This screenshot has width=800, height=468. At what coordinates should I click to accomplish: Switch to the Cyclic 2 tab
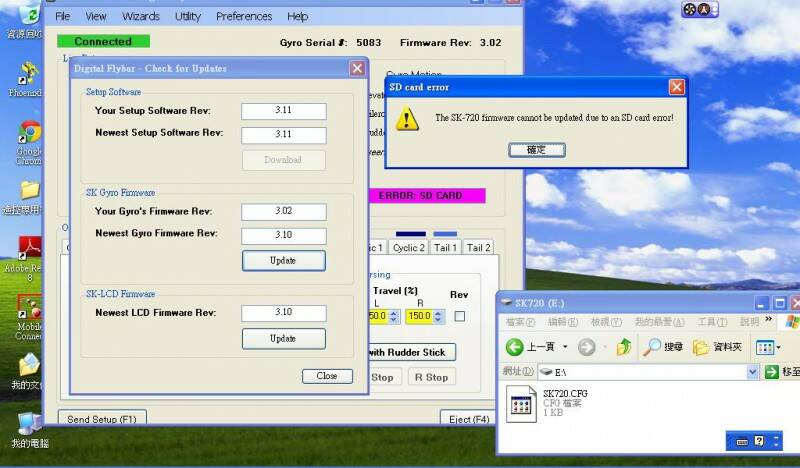coord(408,248)
